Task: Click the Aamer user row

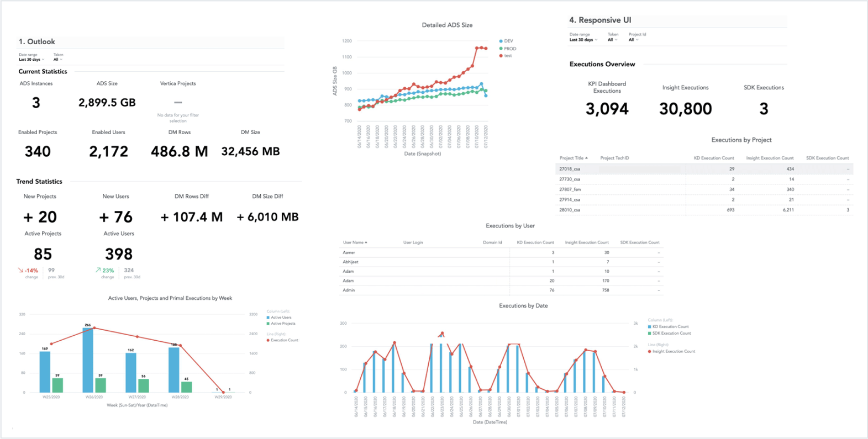Action: (501, 252)
